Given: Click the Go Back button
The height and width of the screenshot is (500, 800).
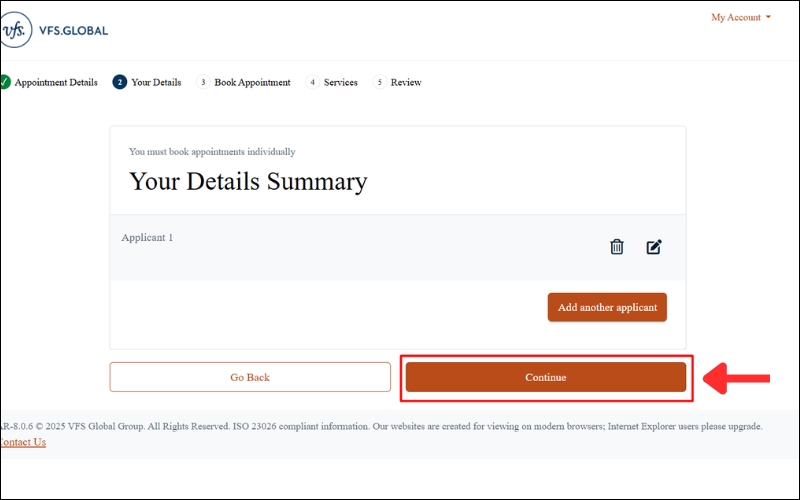Looking at the screenshot, I should pyautogui.click(x=250, y=377).
